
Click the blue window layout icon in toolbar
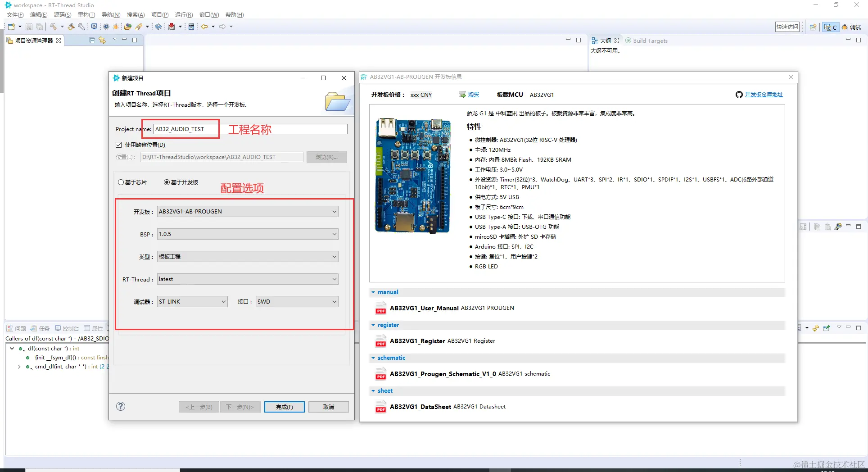[191, 27]
